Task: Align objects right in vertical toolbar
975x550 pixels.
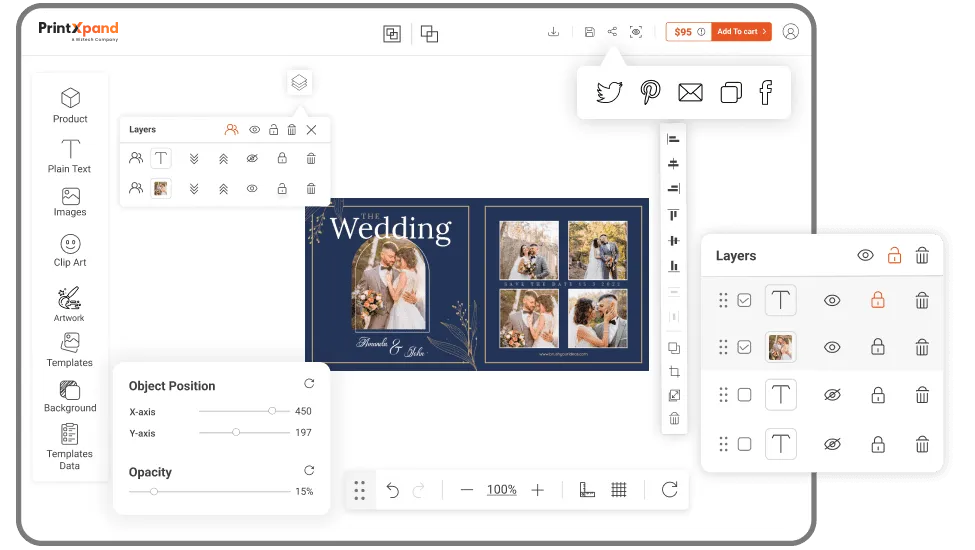Action: point(673,188)
